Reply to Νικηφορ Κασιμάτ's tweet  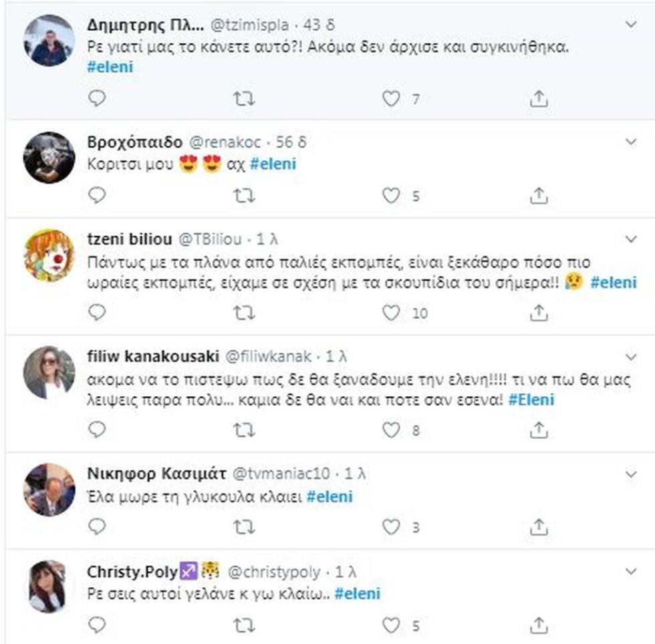(97, 527)
